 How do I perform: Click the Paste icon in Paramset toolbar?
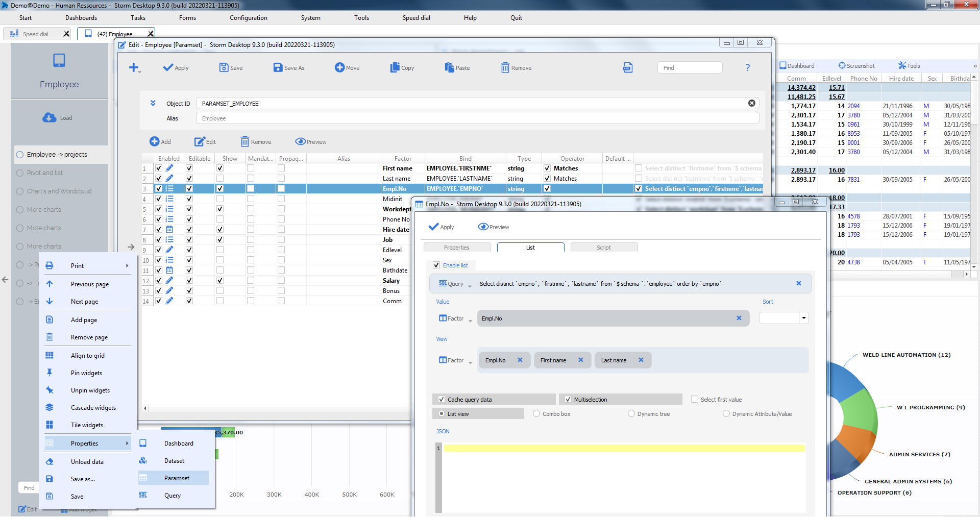(449, 67)
